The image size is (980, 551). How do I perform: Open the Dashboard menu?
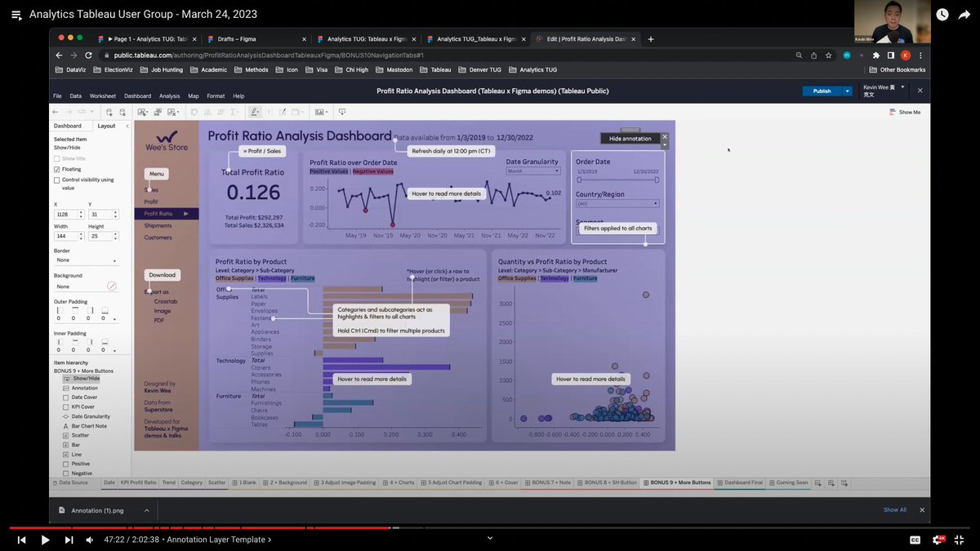pyautogui.click(x=137, y=96)
